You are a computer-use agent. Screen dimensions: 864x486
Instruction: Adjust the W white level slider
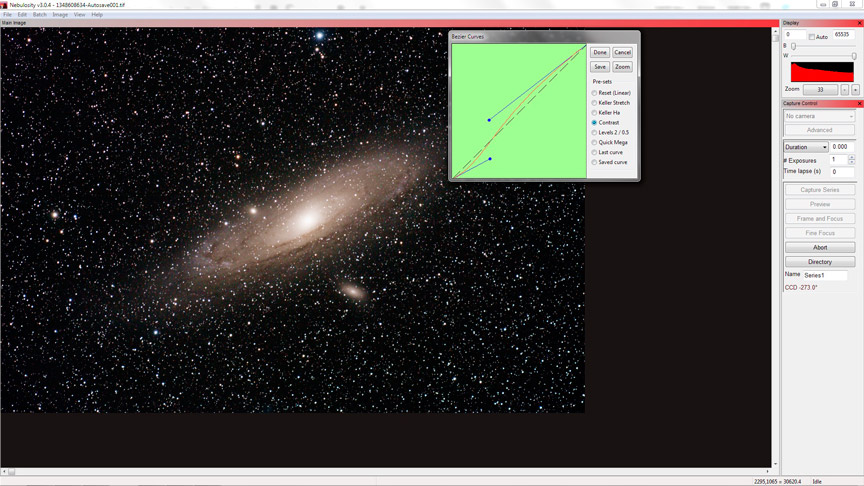coord(852,56)
